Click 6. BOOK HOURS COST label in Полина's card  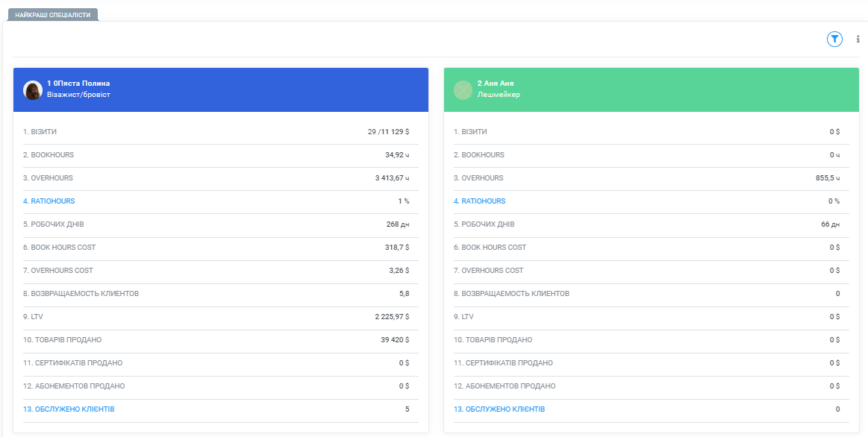[59, 248]
